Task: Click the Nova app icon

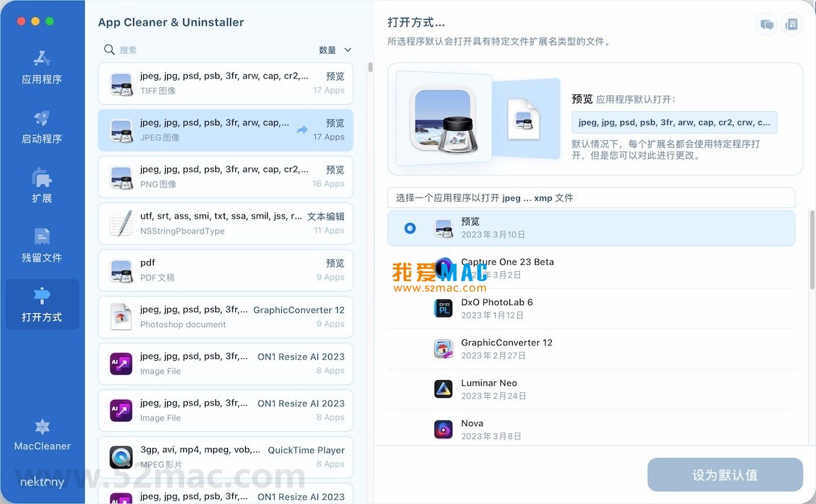Action: pos(443,430)
